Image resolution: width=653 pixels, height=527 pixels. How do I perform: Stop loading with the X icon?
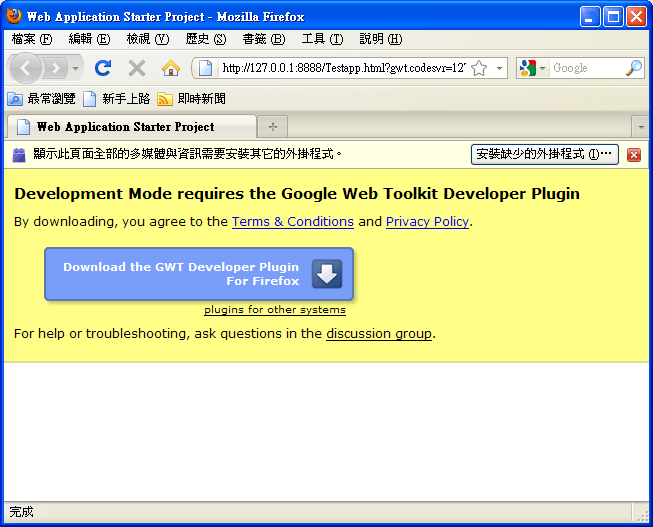[x=137, y=68]
